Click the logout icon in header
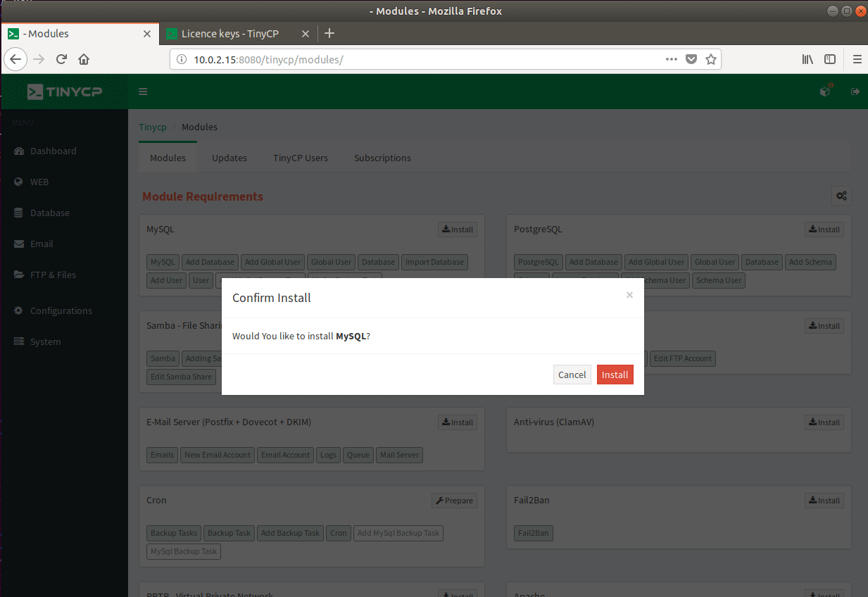The height and width of the screenshot is (597, 868). tap(855, 92)
